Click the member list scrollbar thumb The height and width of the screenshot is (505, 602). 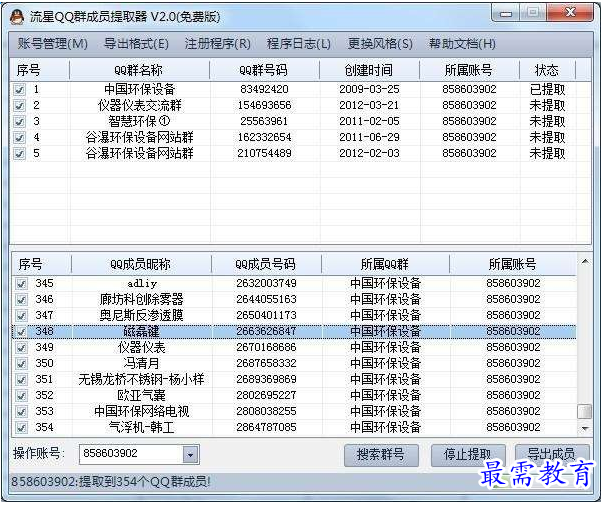584,412
